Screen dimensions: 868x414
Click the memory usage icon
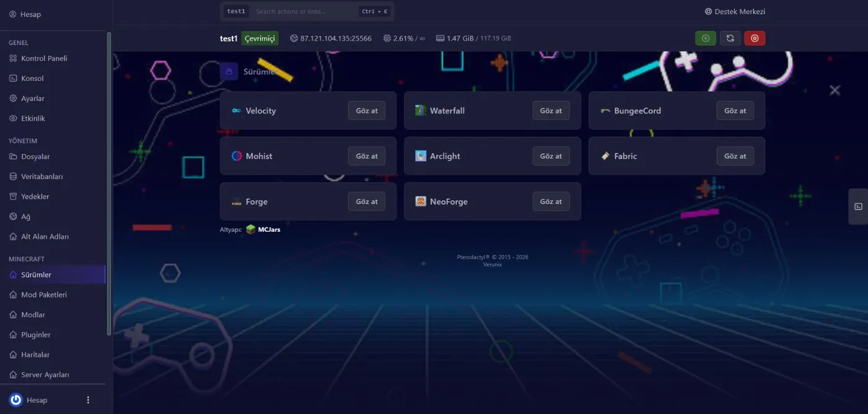point(440,38)
